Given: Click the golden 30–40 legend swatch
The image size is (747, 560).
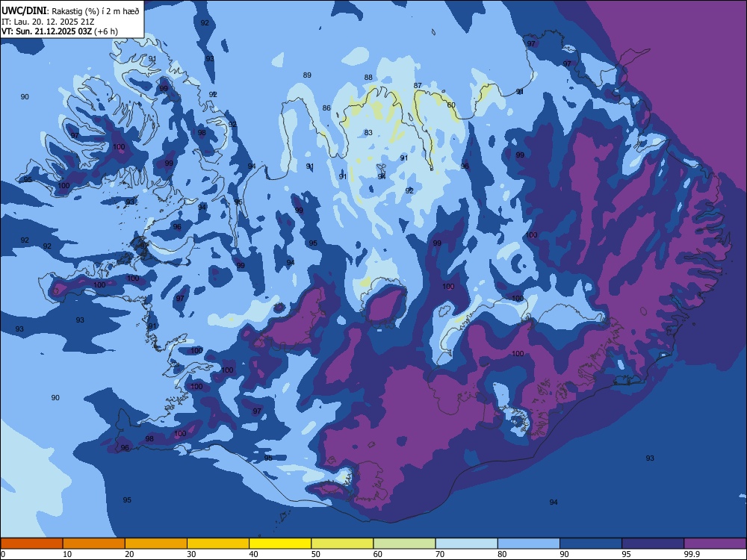Looking at the screenshot, I should [x=218, y=544].
